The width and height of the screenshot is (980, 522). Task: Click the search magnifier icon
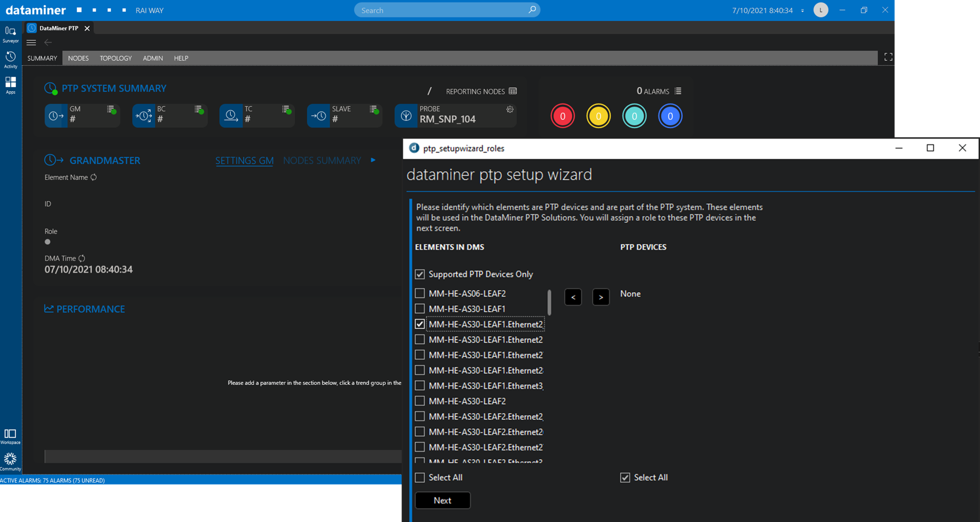[532, 10]
